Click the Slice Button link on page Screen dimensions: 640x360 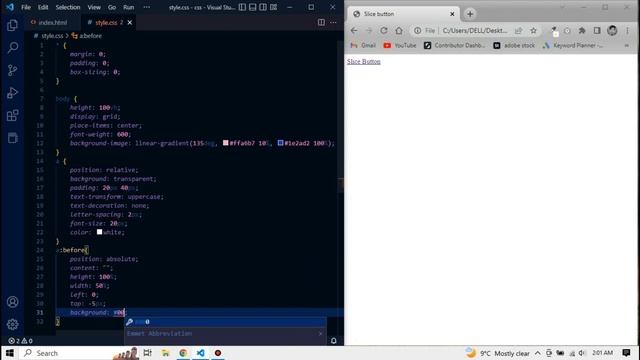point(364,62)
